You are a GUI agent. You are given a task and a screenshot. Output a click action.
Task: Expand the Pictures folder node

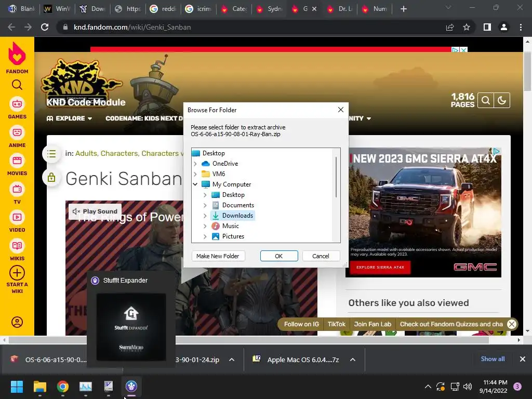click(205, 236)
